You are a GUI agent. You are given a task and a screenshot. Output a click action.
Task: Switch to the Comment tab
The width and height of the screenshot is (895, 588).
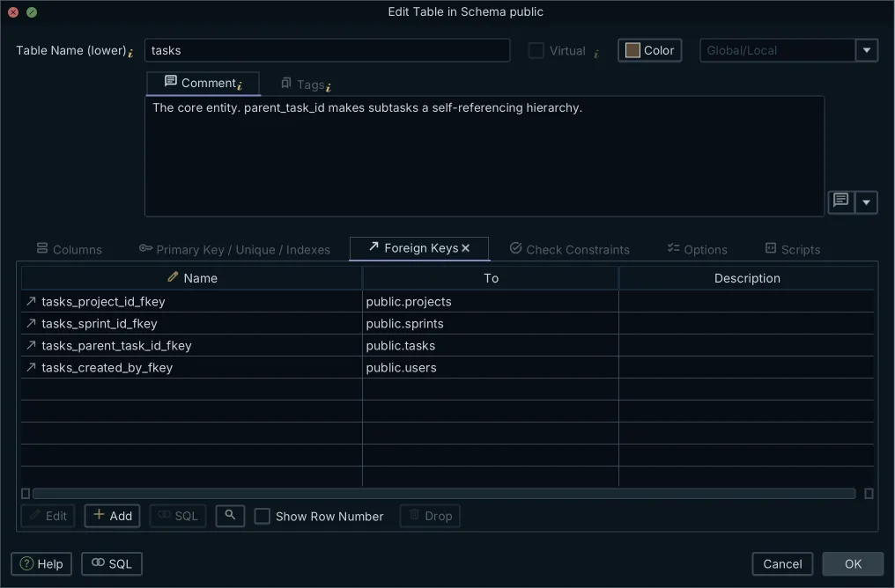(203, 84)
